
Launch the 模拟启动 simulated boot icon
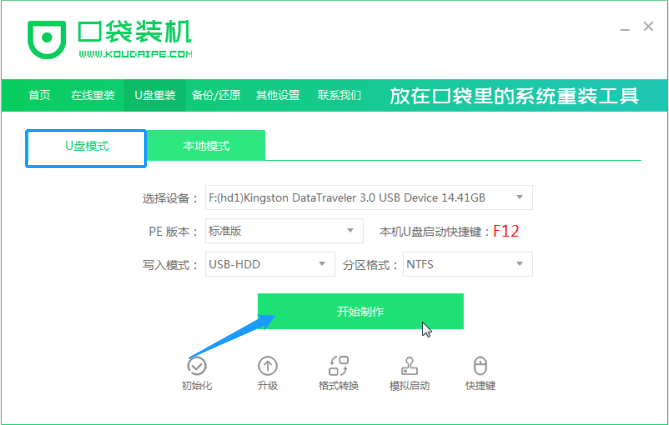[x=409, y=366]
